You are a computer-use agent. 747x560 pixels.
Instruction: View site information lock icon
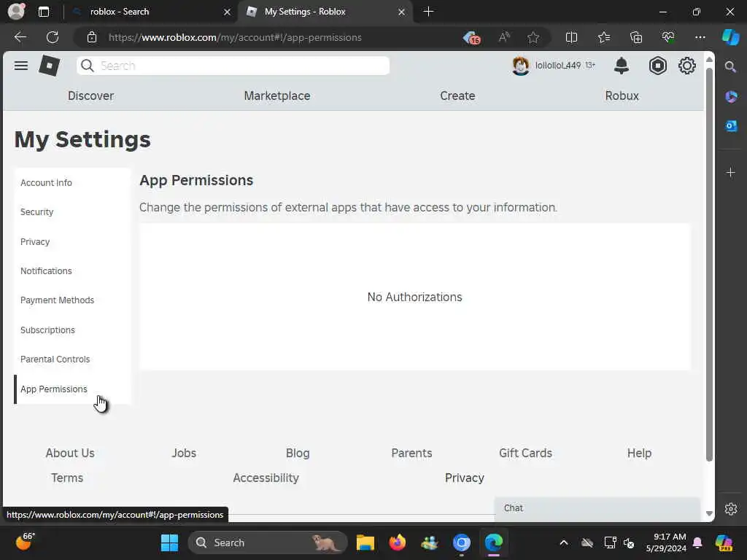91,37
